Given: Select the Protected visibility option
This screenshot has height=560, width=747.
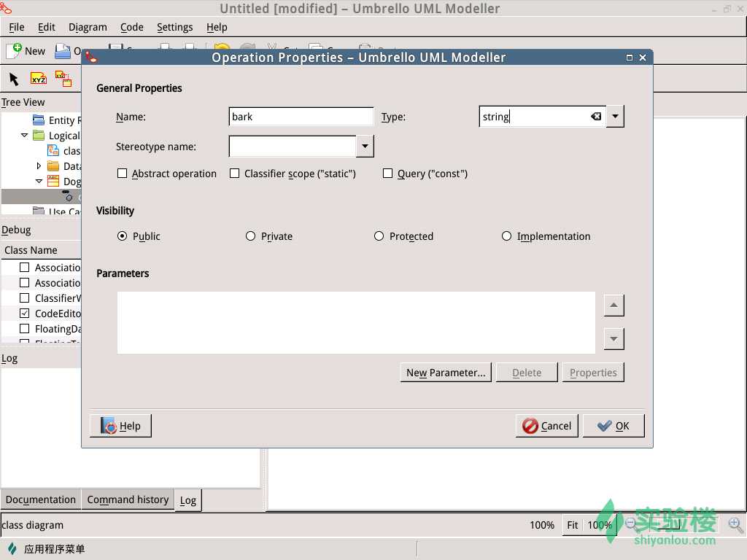Looking at the screenshot, I should [379, 236].
